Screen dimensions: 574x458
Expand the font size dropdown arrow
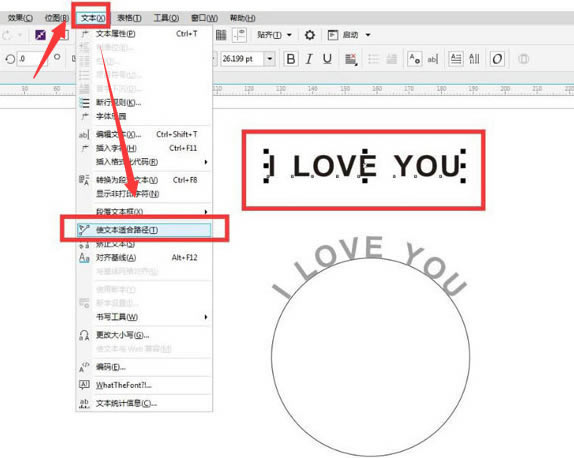pyautogui.click(x=270, y=59)
